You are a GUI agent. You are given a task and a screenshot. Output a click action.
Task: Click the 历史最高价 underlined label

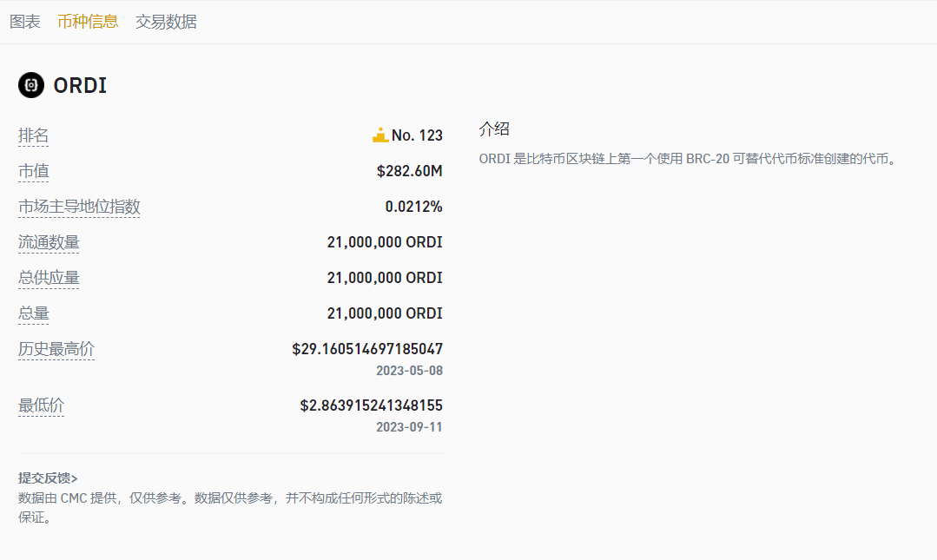(56, 349)
